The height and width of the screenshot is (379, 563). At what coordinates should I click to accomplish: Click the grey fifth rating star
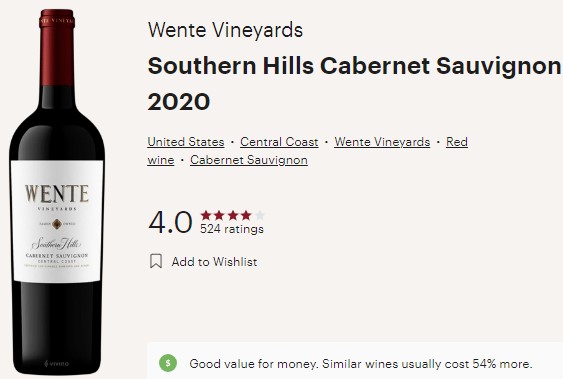coord(259,215)
